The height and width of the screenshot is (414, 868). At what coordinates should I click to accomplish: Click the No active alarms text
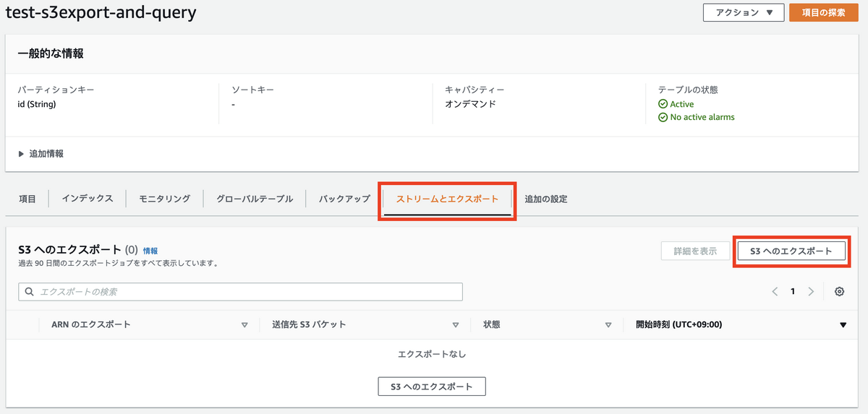tap(702, 117)
